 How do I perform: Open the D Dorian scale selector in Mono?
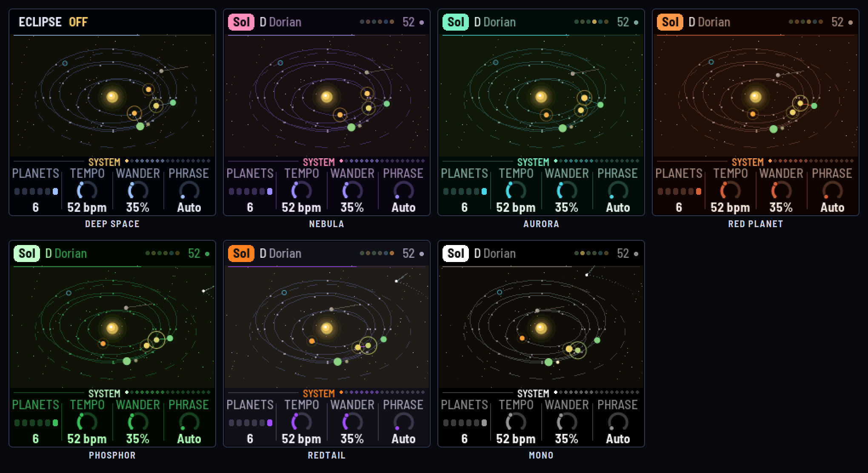pos(495,253)
